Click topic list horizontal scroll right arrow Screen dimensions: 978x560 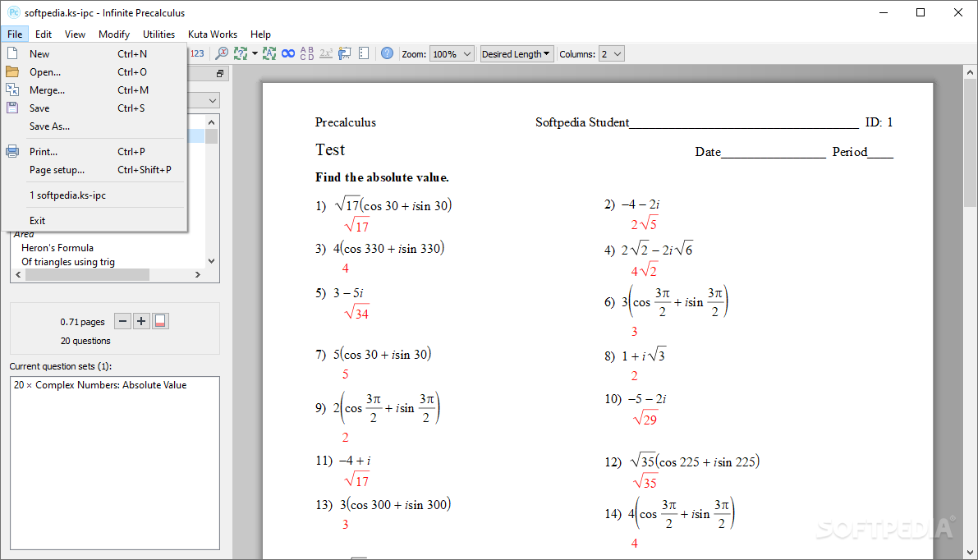(198, 274)
